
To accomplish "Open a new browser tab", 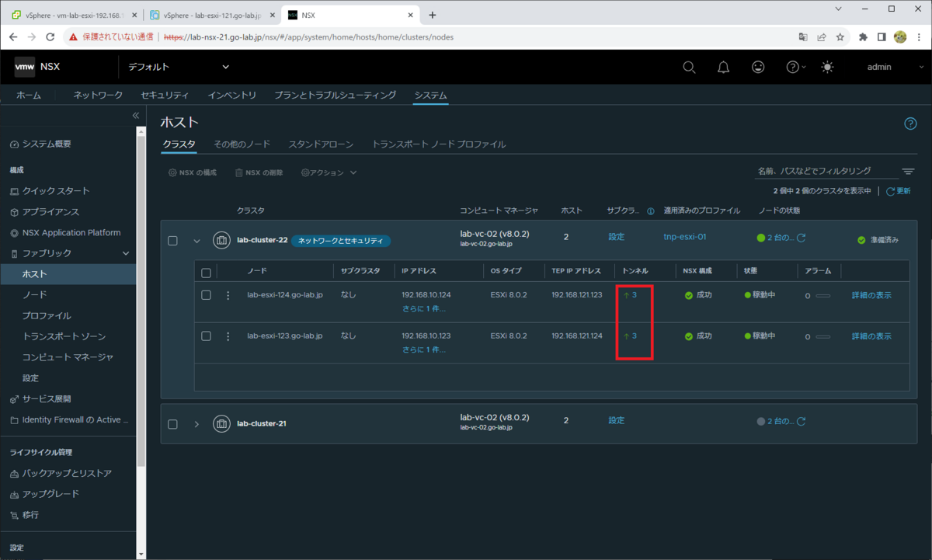I will 433,15.
